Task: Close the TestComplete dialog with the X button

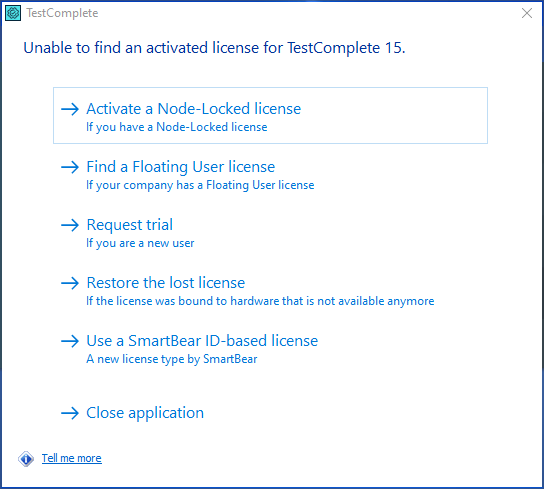Action: 527,13
